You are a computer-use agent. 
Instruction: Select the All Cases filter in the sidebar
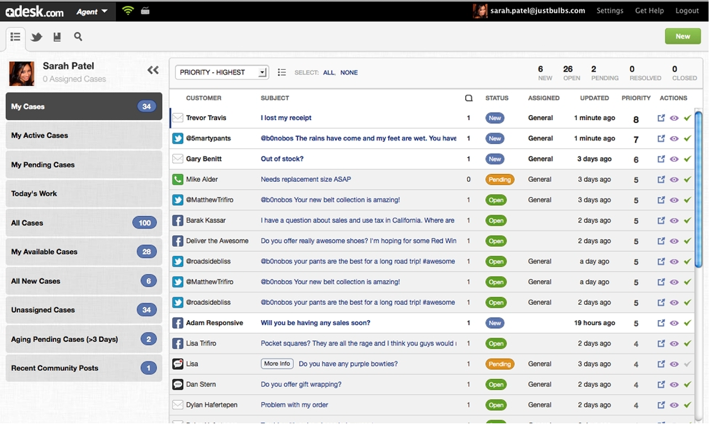[x=82, y=223]
